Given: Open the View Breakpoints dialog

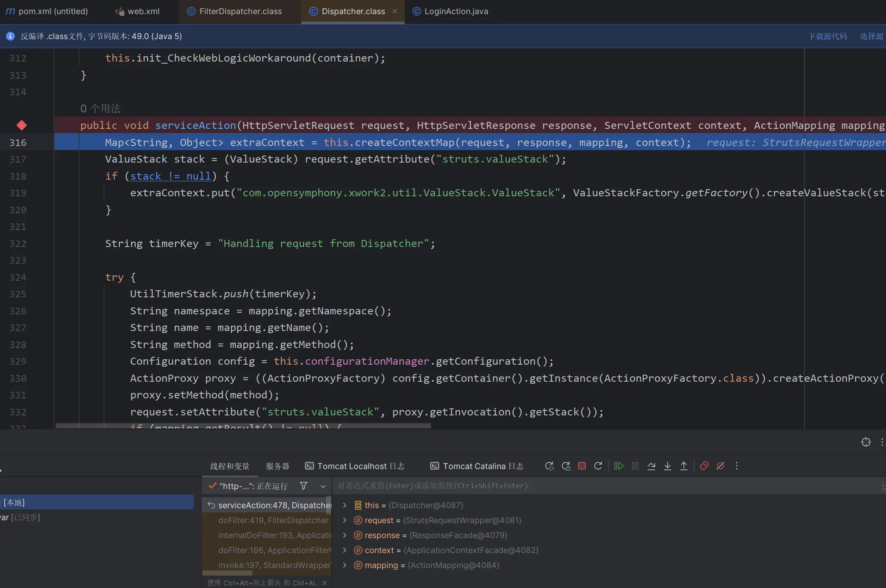Looking at the screenshot, I should (x=704, y=466).
